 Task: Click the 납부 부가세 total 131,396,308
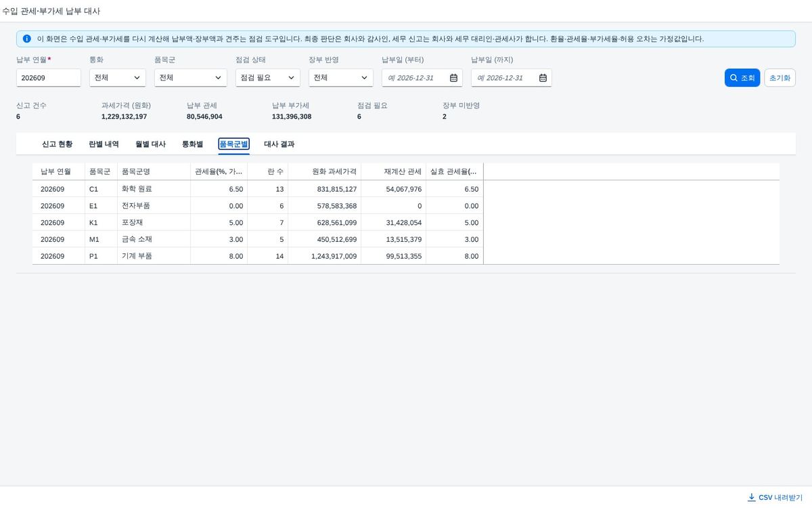(x=292, y=117)
